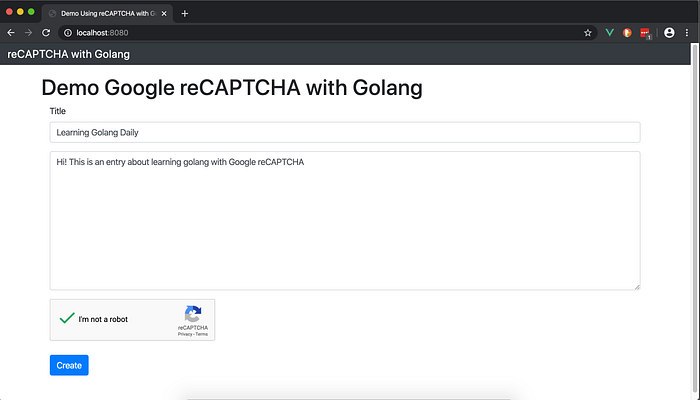Focus the Title input field
This screenshot has height=400, width=700.
click(344, 132)
